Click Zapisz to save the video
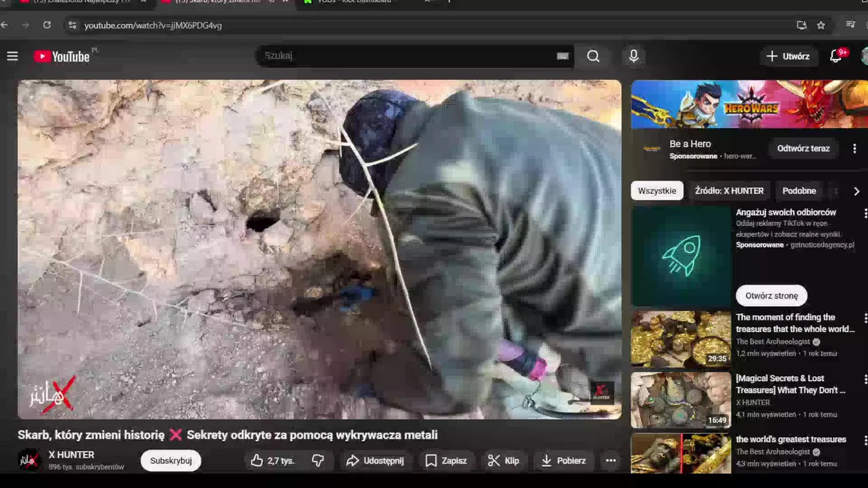 446,461
